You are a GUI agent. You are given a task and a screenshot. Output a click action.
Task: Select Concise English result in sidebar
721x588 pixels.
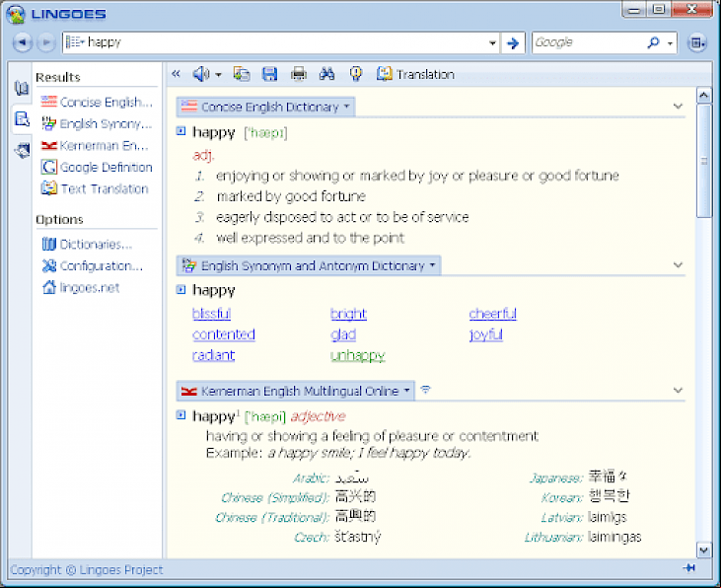(x=97, y=103)
